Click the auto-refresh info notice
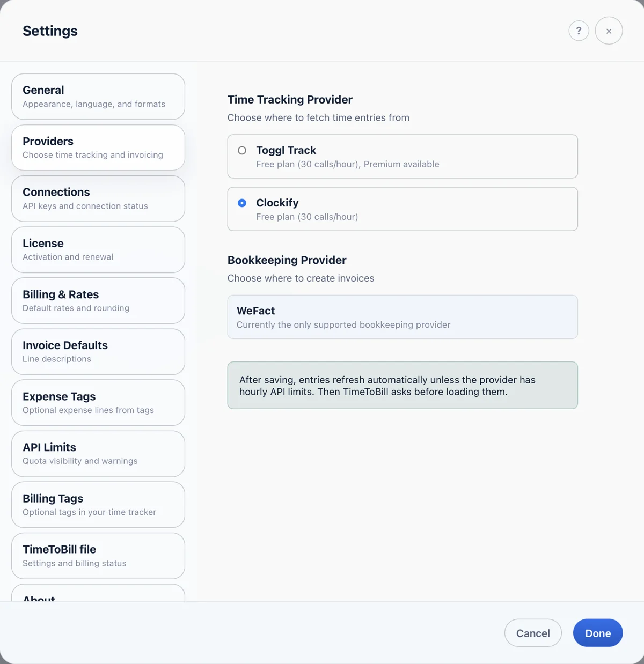 click(x=402, y=385)
